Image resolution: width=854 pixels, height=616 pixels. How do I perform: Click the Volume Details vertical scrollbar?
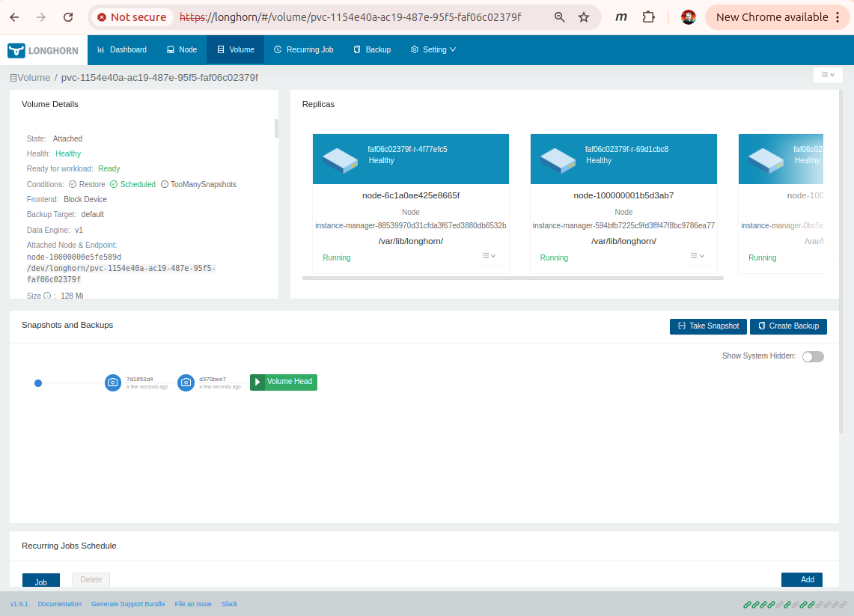coord(276,129)
